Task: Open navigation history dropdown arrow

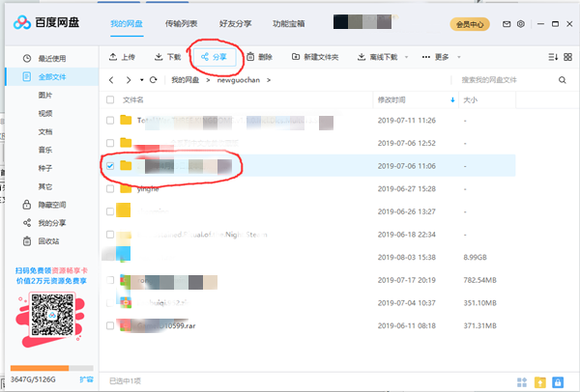Action: 142,80
